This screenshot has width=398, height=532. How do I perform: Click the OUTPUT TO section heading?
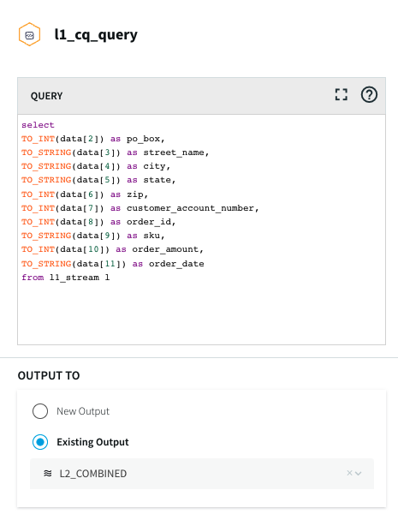tap(49, 375)
